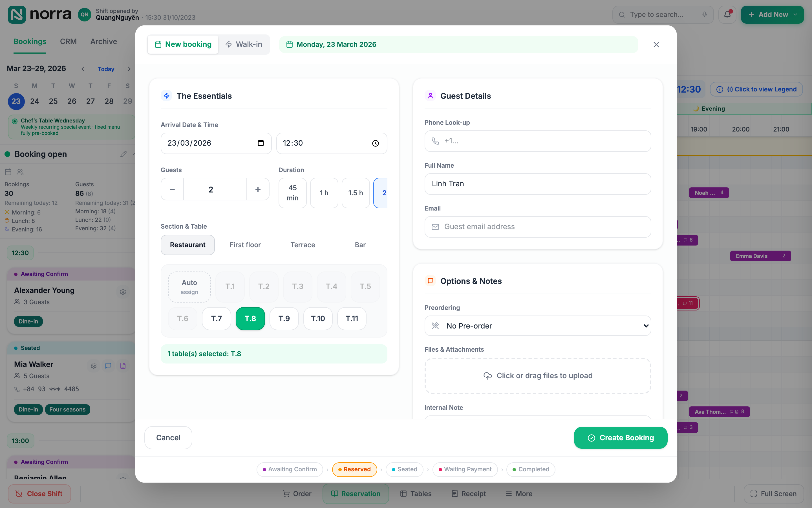The height and width of the screenshot is (508, 812).
Task: Select table T.7
Action: coord(217,319)
